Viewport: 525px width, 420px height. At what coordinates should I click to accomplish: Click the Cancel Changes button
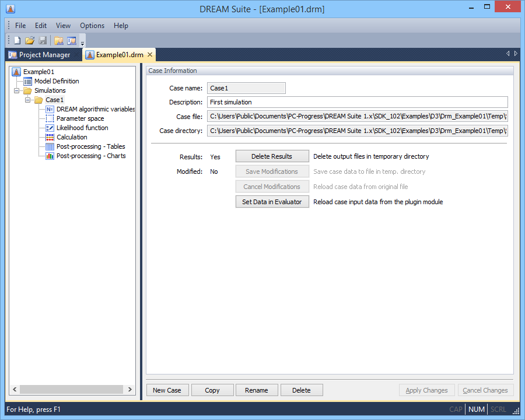point(485,390)
